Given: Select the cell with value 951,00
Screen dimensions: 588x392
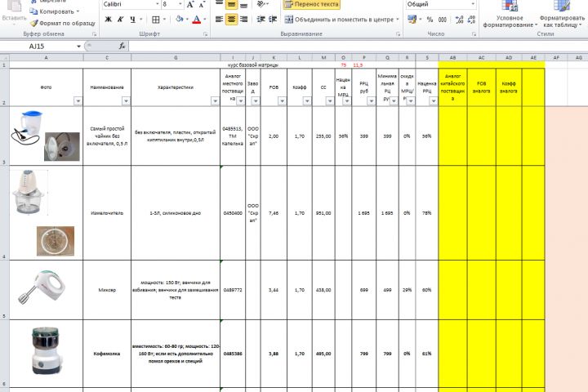Looking at the screenshot, I should click(323, 212).
